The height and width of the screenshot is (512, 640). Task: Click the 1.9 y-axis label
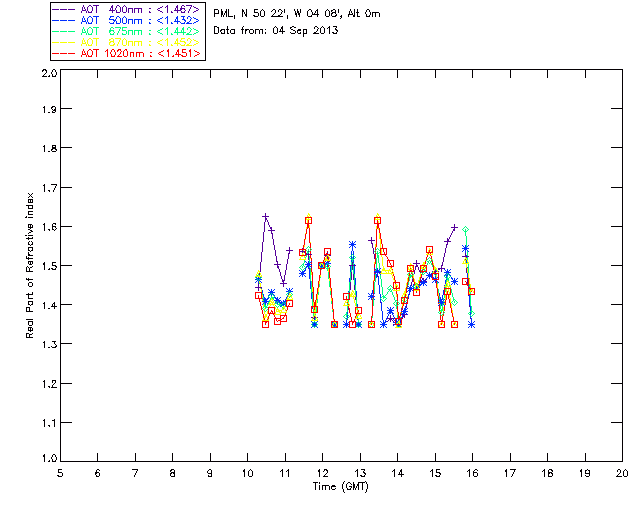[x=49, y=109]
